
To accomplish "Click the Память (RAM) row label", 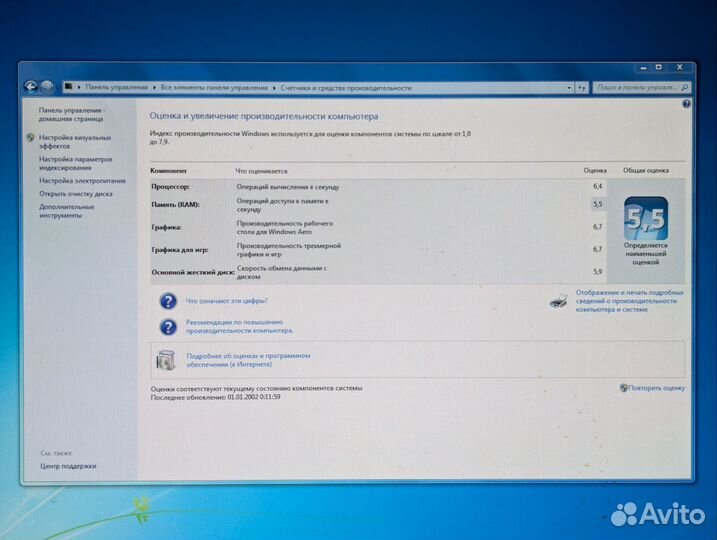I will point(175,204).
